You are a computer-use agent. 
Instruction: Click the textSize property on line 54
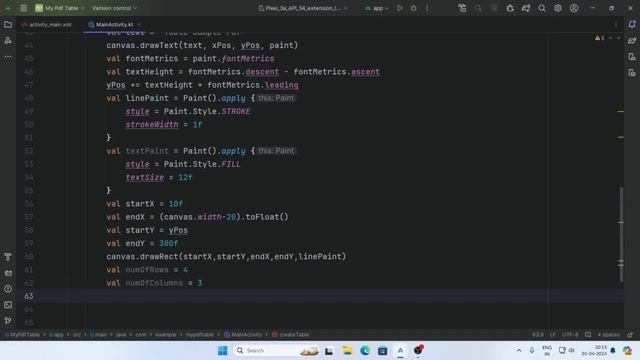coord(144,178)
